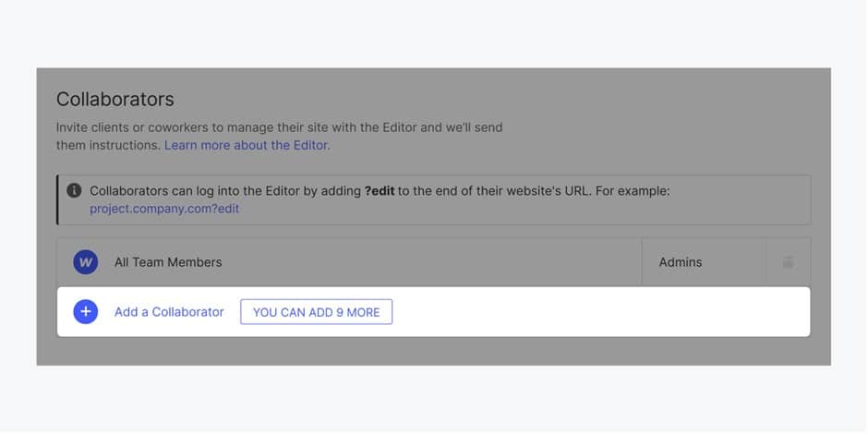Click the "them instructions." text before Learn more

108,145
